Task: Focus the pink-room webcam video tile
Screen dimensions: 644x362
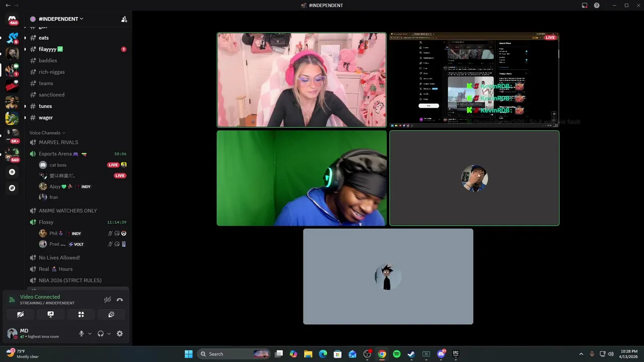Action: click(x=302, y=80)
